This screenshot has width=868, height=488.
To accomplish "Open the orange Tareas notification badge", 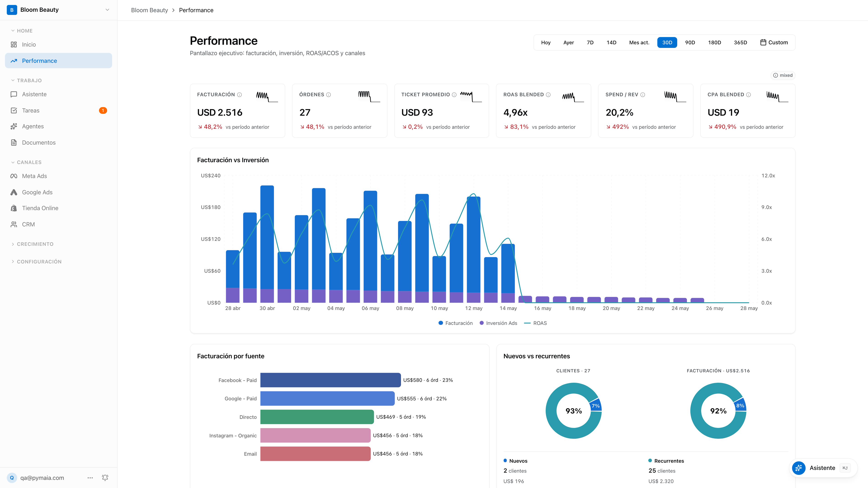I will (103, 110).
